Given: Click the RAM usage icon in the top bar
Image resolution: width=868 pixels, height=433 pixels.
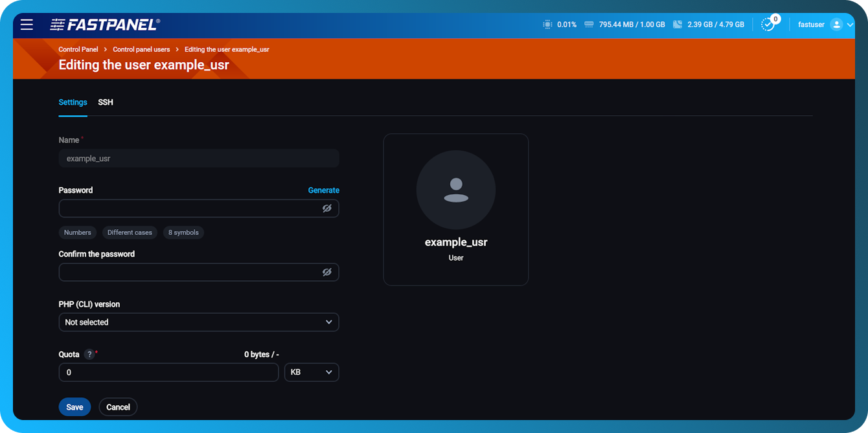Looking at the screenshot, I should (x=588, y=24).
